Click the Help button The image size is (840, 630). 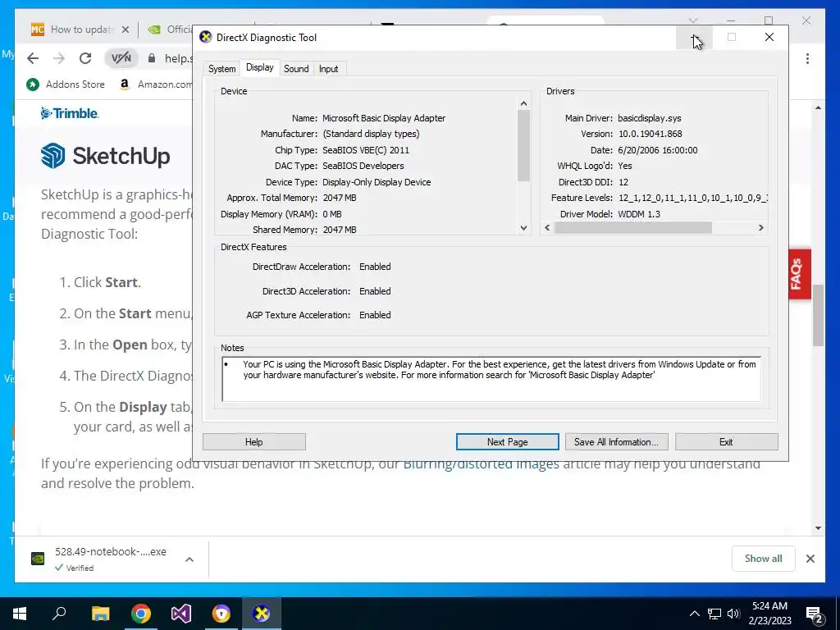pos(254,442)
